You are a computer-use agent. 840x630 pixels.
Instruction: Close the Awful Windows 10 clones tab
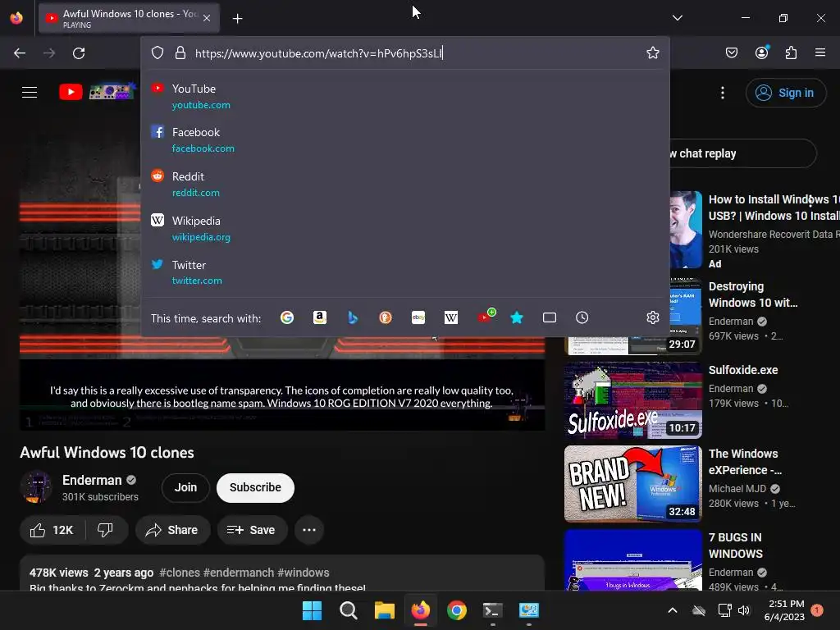tap(207, 18)
